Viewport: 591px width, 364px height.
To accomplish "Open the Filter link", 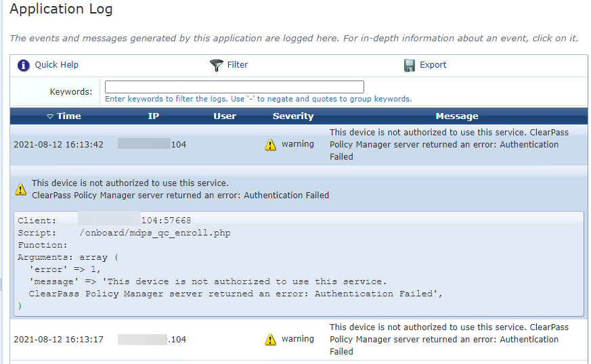I will pyautogui.click(x=238, y=65).
